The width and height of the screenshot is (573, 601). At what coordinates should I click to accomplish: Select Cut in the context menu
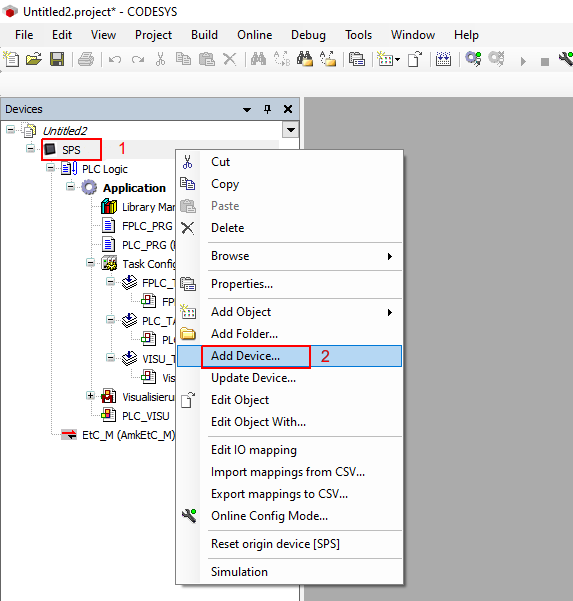(289, 162)
